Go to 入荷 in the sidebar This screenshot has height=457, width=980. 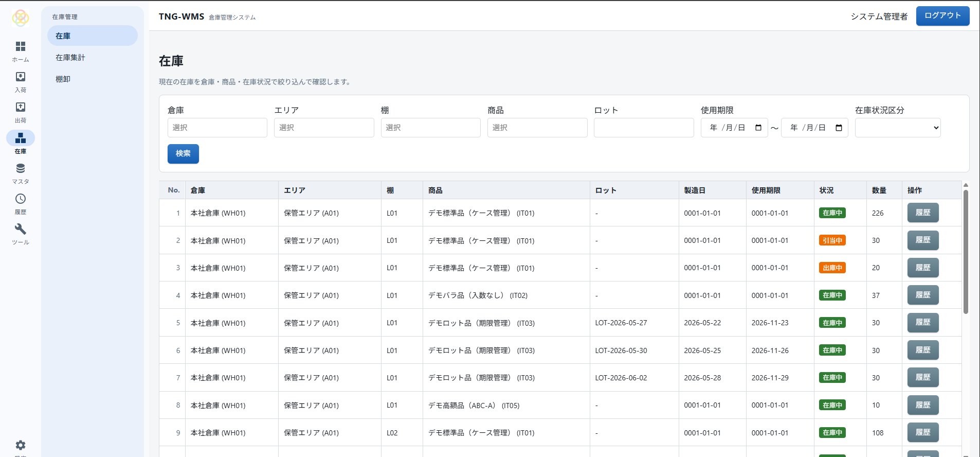click(x=21, y=82)
